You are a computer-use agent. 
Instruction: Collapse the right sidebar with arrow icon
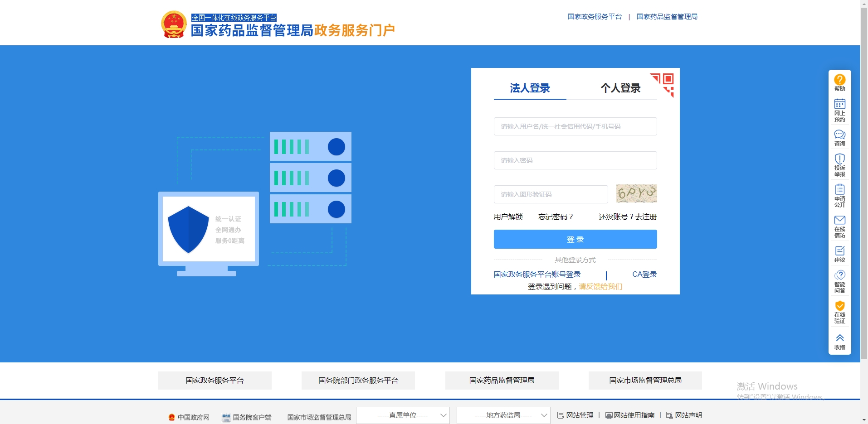[839, 338]
